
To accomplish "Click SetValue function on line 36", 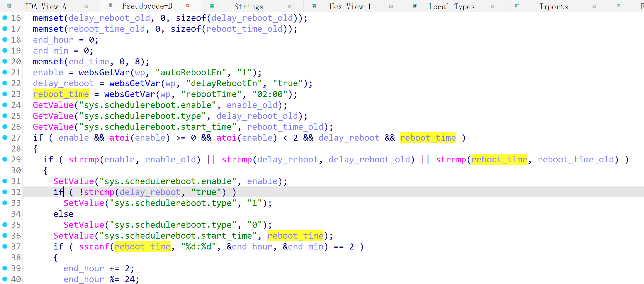I will 73,236.
